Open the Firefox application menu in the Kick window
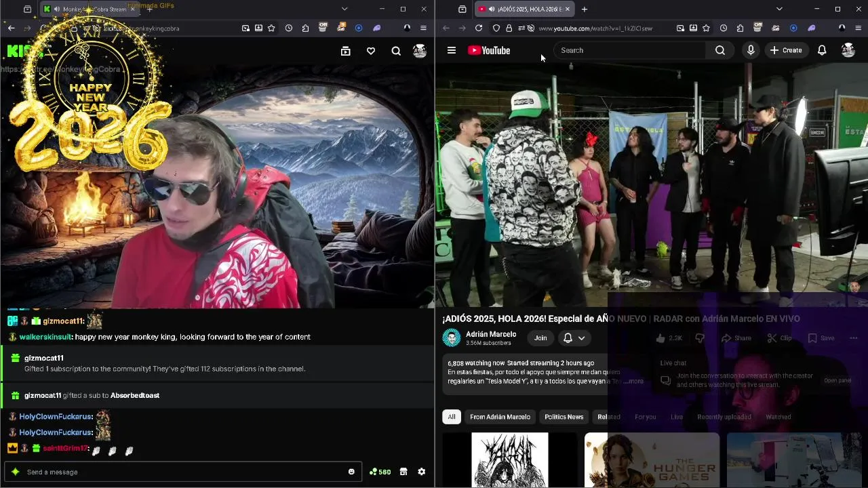Screen dimensions: 868x488 click(423, 28)
